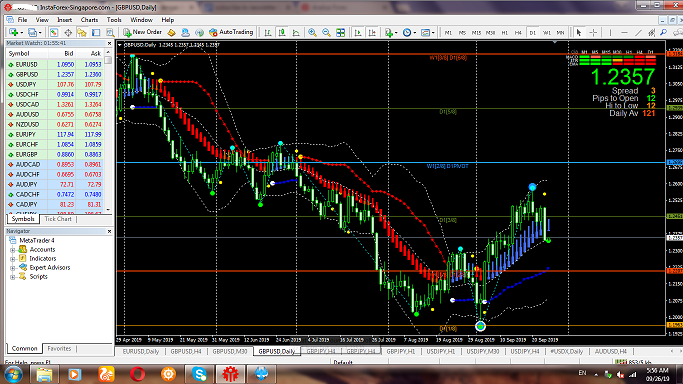Image resolution: width=683 pixels, height=384 pixels.
Task: Click the New Order button
Action: click(142, 32)
